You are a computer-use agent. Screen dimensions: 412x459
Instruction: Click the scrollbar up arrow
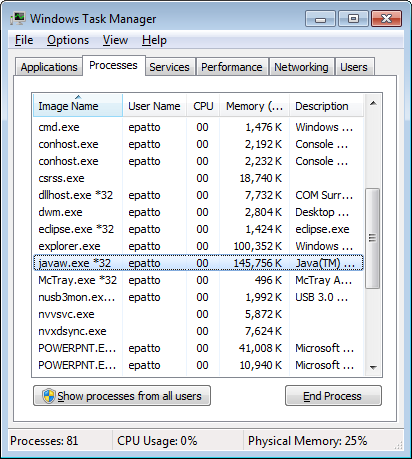pyautogui.click(x=373, y=103)
